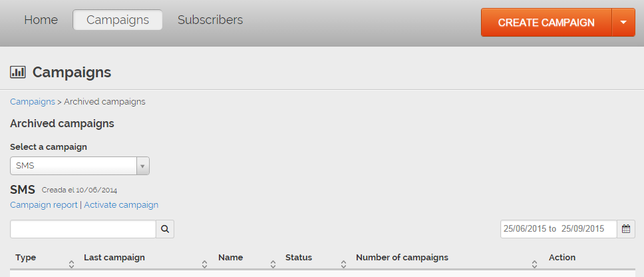Sort by the Name column arrows
Screen dimensions: 644x277
coord(273,264)
